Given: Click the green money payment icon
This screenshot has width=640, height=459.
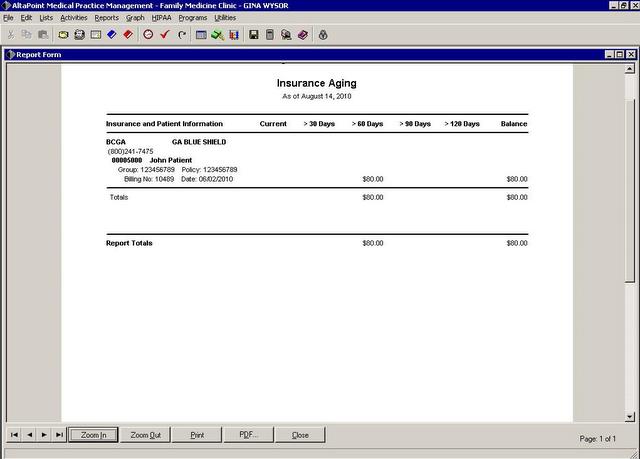Looking at the screenshot, I should [217, 35].
